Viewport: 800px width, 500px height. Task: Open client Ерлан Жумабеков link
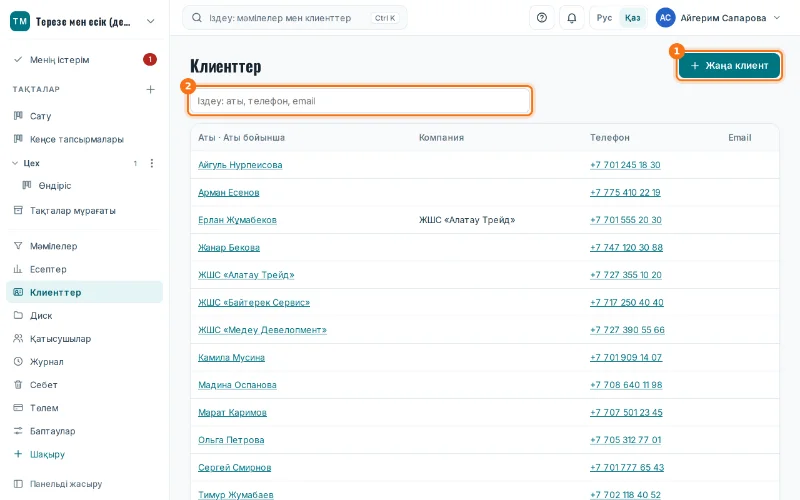(x=237, y=220)
